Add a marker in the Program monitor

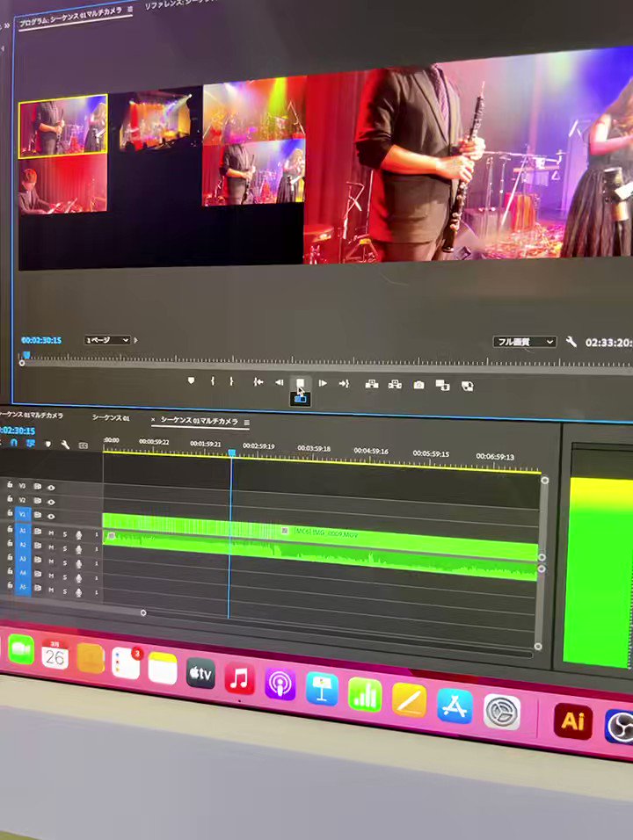click(191, 380)
